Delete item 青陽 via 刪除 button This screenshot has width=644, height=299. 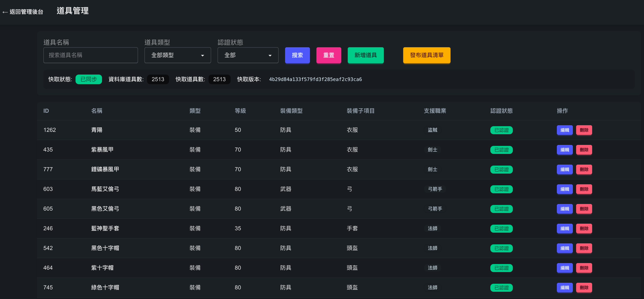click(584, 130)
